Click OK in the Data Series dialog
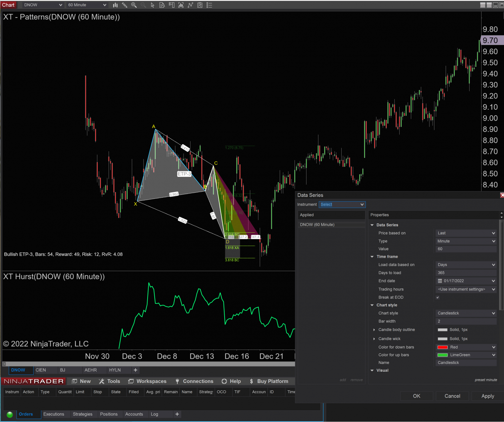The image size is (504, 422). pyautogui.click(x=416, y=396)
